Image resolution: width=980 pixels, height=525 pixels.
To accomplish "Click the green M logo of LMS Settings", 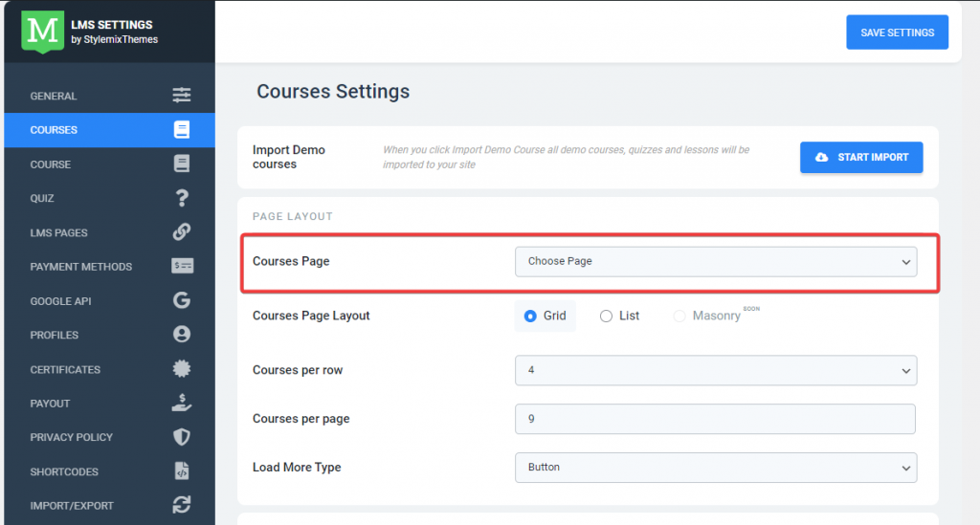I will (42, 32).
